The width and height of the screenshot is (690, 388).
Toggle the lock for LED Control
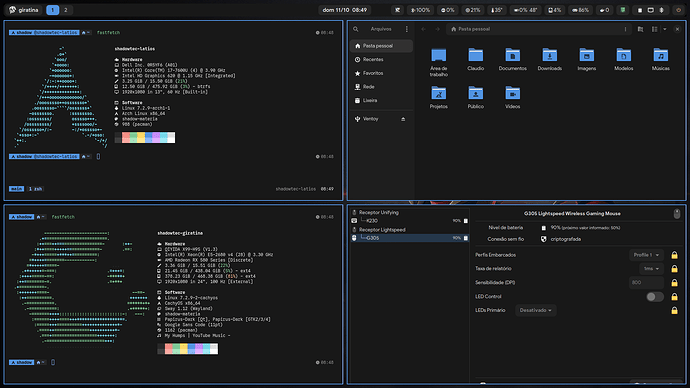point(674,297)
